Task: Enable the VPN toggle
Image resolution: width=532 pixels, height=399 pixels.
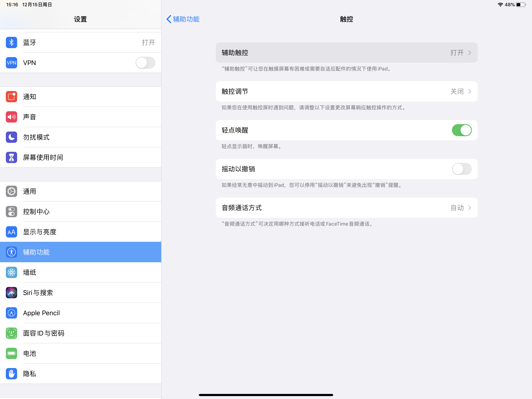Action: (145, 63)
